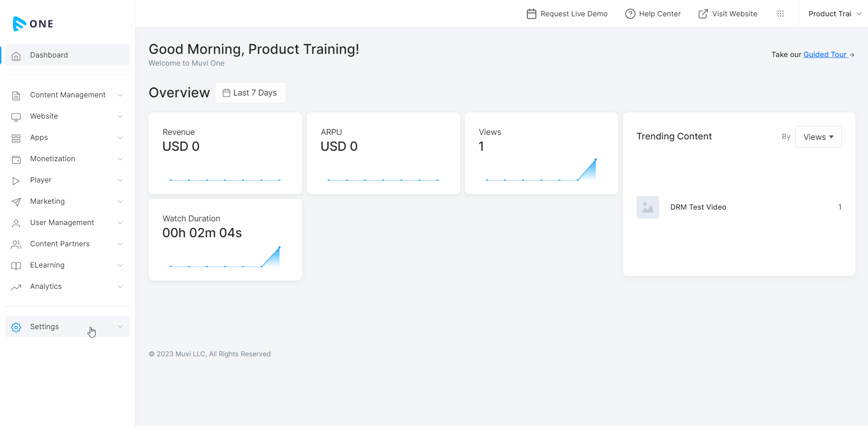
Task: Open the Last 7 Days date filter
Action: pos(251,93)
